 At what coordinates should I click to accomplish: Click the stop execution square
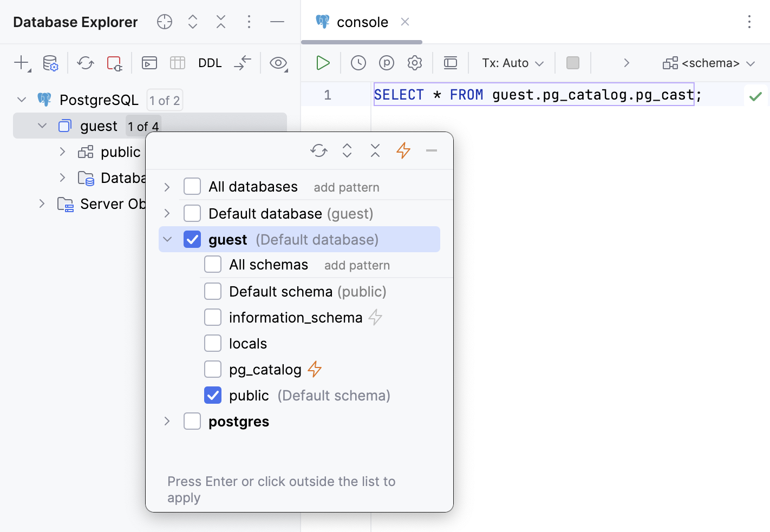[x=572, y=63]
